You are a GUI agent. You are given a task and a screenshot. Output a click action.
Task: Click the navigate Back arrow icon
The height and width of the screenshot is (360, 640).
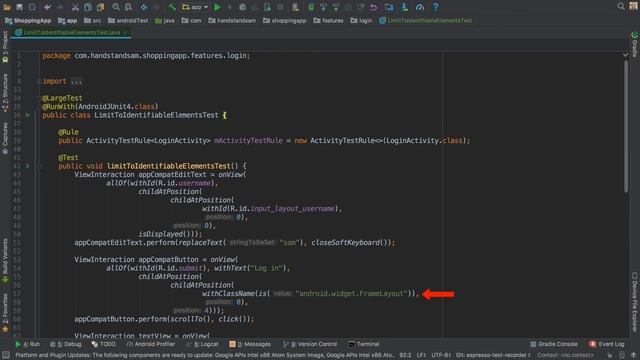144,7
